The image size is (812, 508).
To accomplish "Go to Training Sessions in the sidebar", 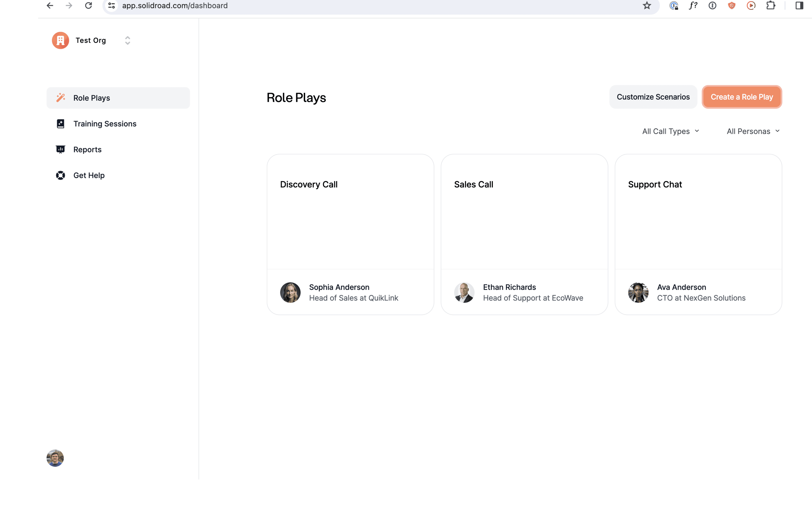I will (x=105, y=124).
